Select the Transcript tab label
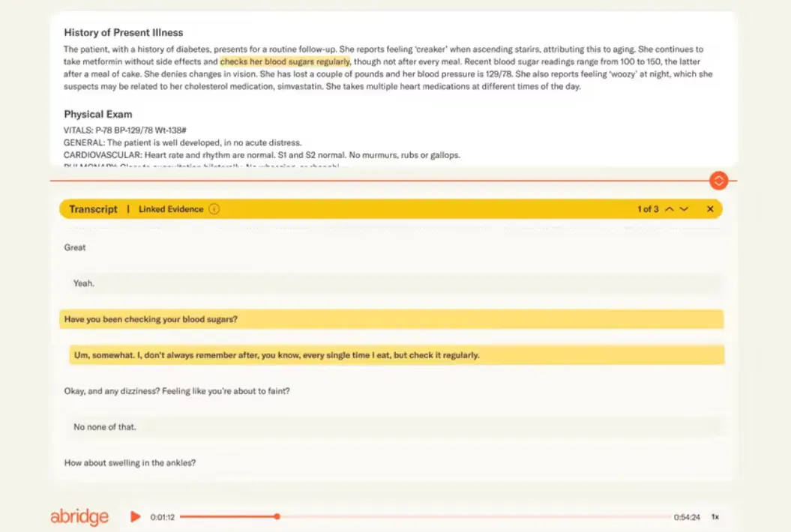Image resolution: width=791 pixels, height=532 pixels. coord(93,209)
